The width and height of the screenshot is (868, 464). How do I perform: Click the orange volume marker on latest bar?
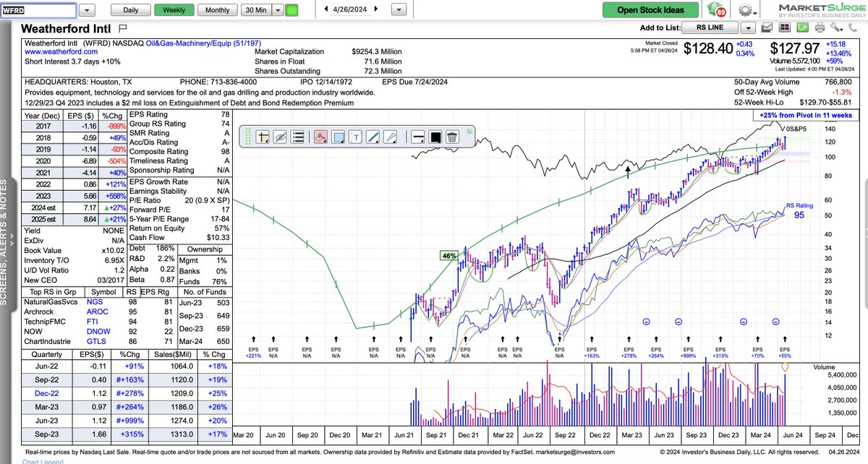pos(786,367)
